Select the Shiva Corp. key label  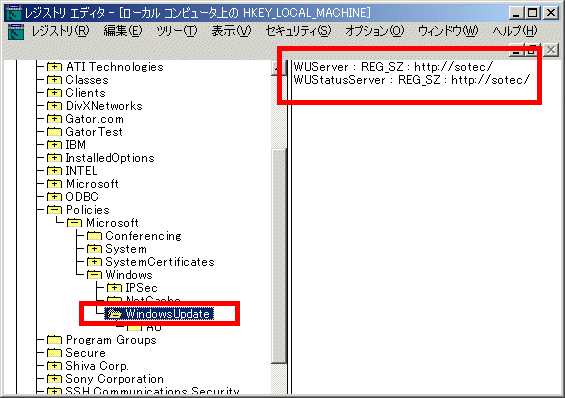point(97,366)
